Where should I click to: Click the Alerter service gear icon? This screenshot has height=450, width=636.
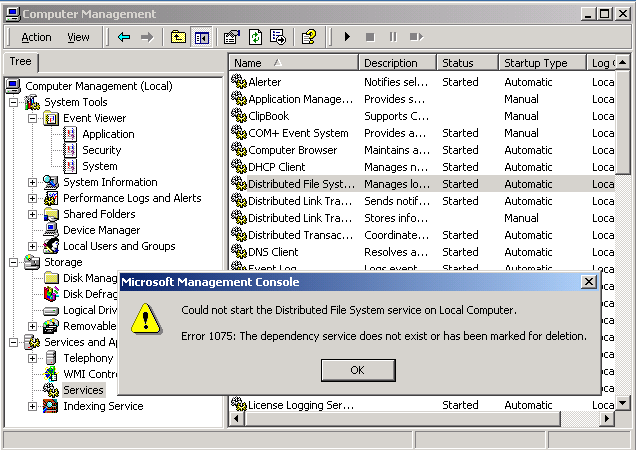click(x=239, y=81)
